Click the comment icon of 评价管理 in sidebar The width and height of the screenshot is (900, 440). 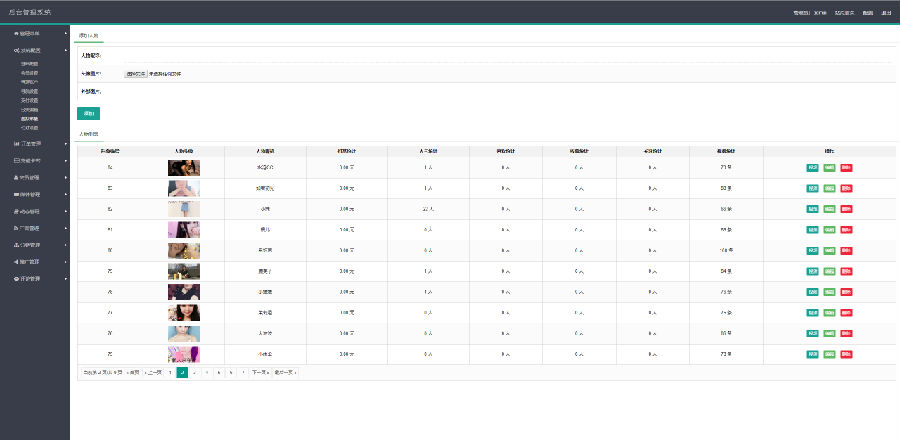tap(16, 279)
